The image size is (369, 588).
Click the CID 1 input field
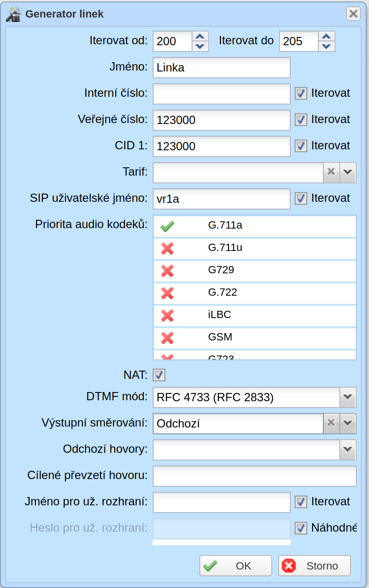pos(222,146)
